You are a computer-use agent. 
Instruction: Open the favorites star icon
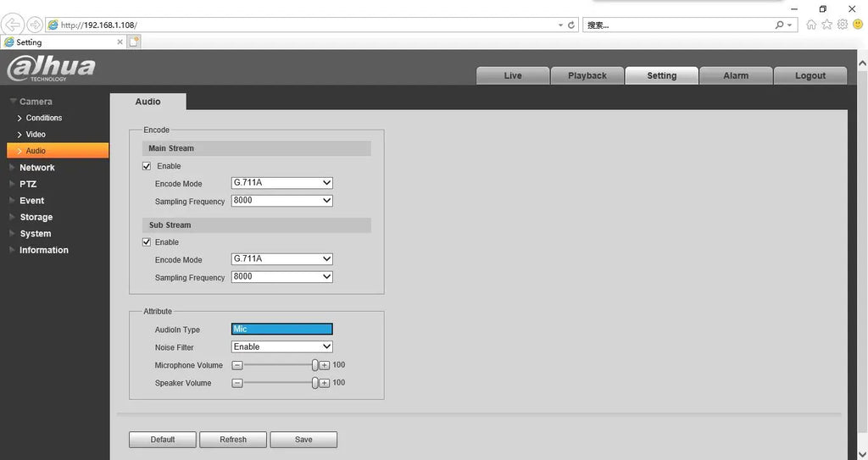click(827, 25)
